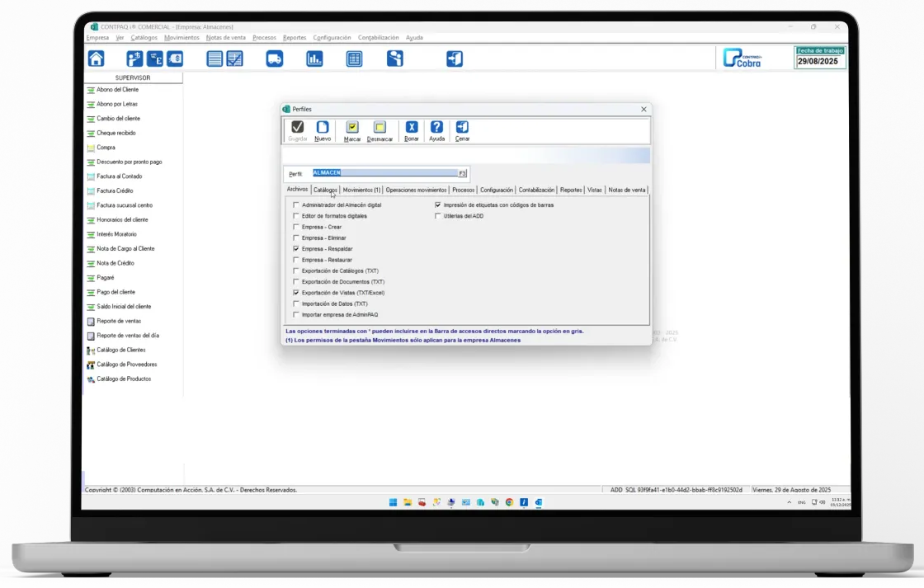Click Marcar to check all options
Image resolution: width=924 pixels, height=588 pixels.
point(351,131)
